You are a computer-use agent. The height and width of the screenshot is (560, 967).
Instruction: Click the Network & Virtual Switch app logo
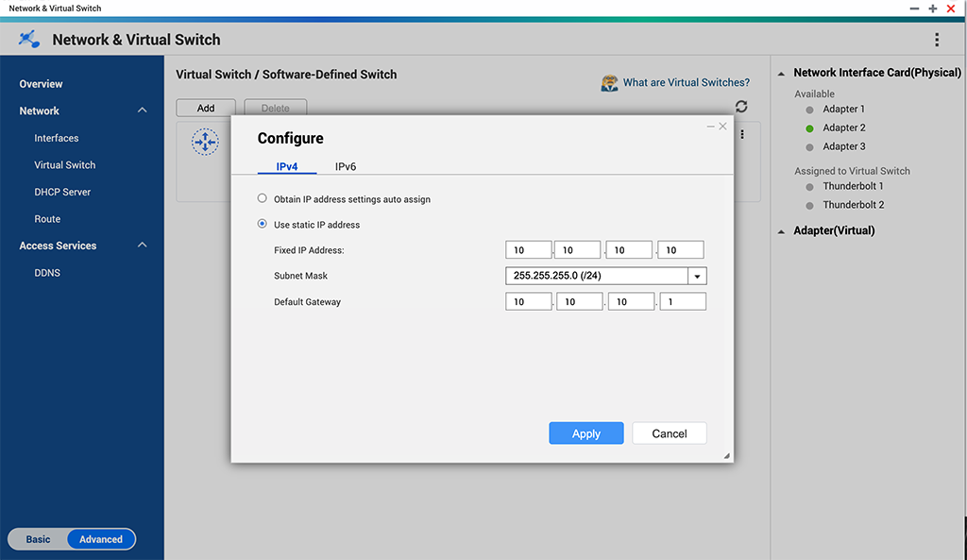[29, 39]
